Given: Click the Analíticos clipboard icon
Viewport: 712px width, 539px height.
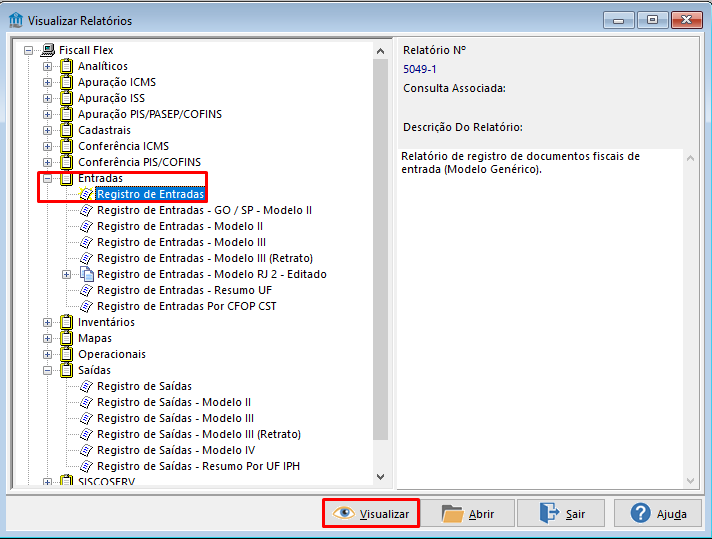Looking at the screenshot, I should (x=66, y=66).
